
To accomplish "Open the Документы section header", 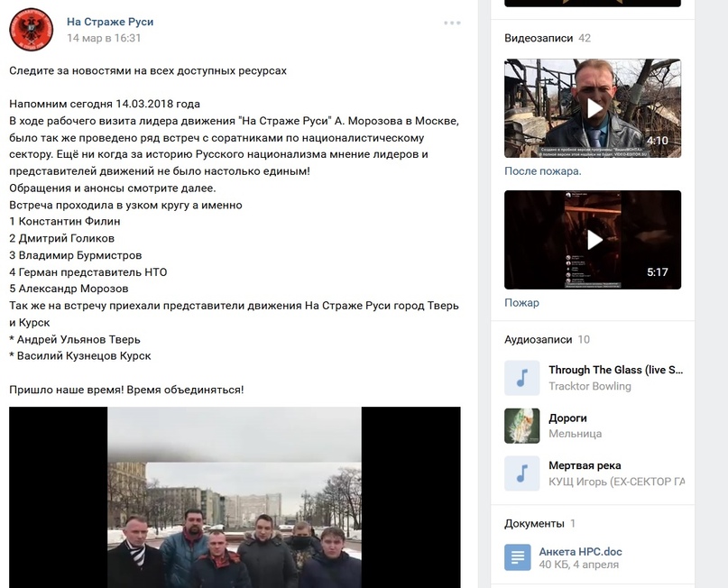I will point(534,523).
